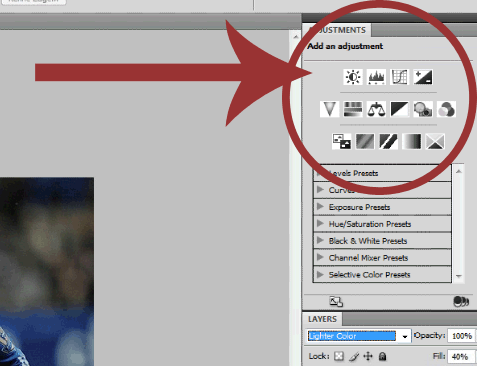Add a Selective Color adjustment

point(435,141)
